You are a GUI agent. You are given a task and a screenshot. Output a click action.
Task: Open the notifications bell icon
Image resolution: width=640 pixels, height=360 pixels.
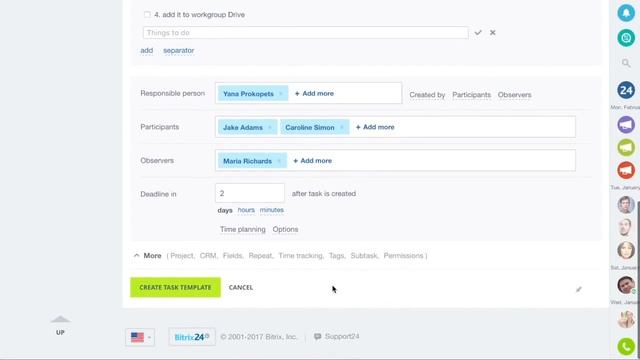pos(626,13)
